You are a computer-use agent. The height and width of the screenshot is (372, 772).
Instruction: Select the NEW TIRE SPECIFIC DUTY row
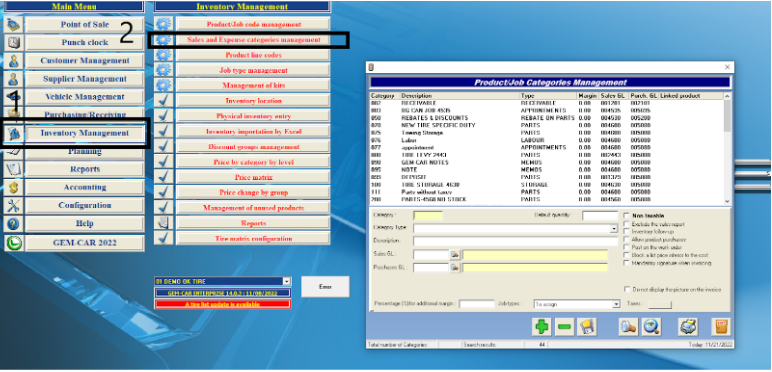[547, 125]
